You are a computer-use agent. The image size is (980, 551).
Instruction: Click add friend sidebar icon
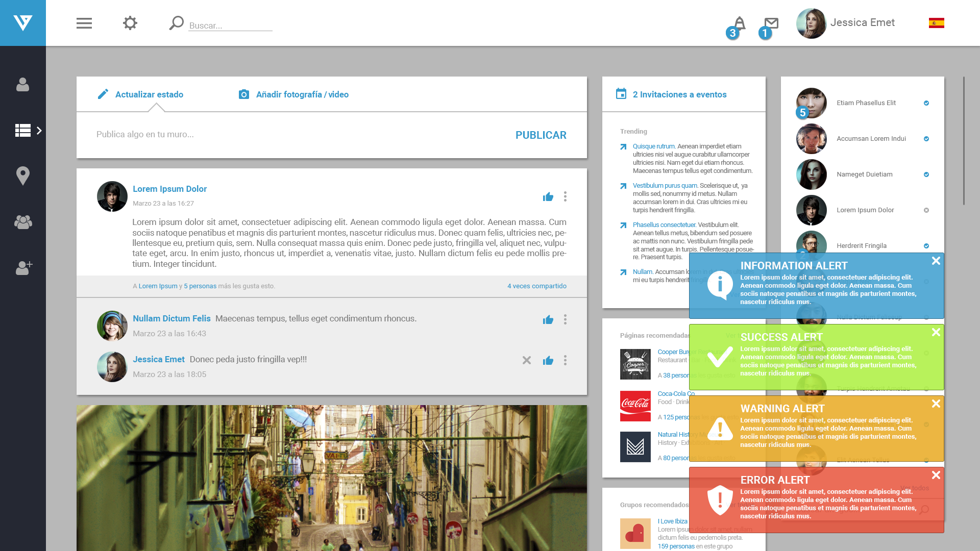click(x=23, y=268)
